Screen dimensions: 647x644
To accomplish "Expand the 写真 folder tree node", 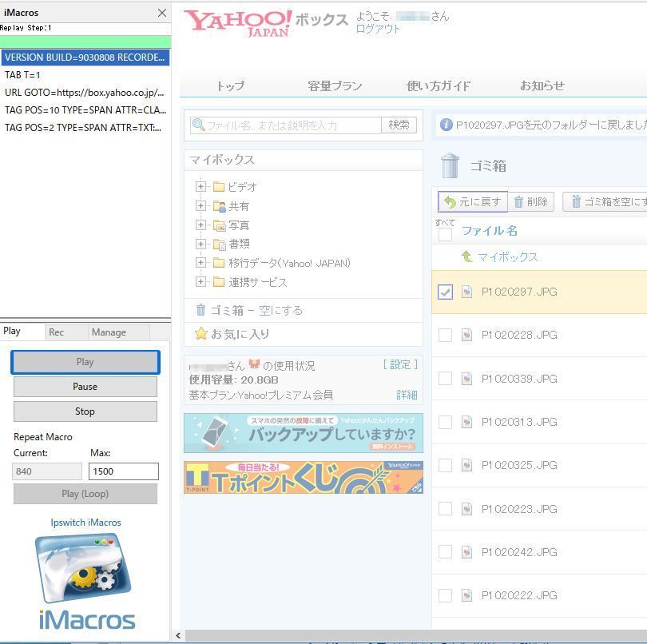I will pyautogui.click(x=200, y=225).
